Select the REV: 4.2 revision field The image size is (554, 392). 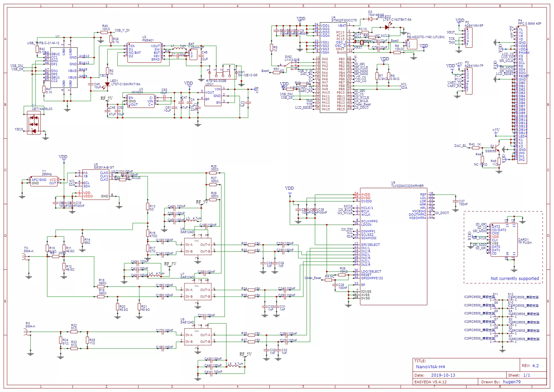point(530,366)
